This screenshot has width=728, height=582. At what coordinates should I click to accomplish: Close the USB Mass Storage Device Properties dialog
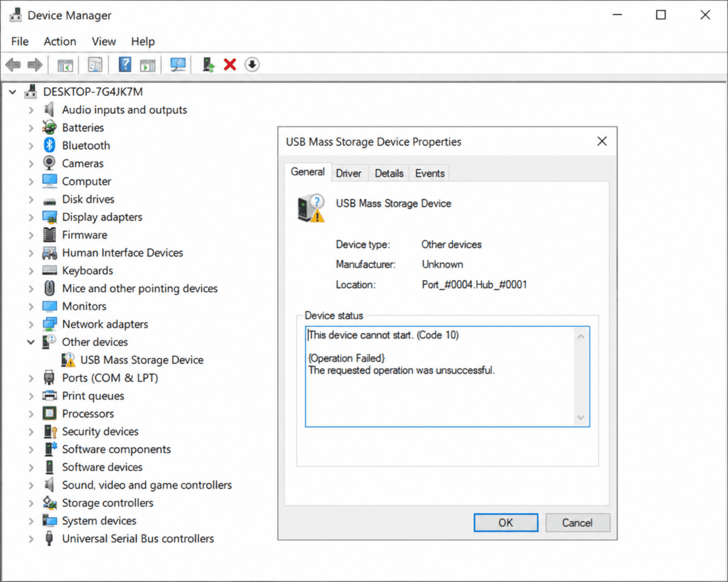tap(601, 141)
